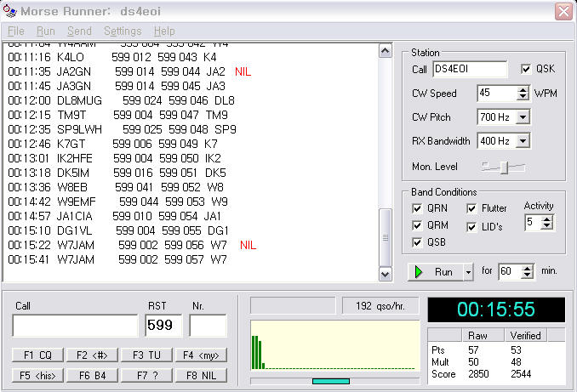Focus the RST field showing 599

[163, 326]
